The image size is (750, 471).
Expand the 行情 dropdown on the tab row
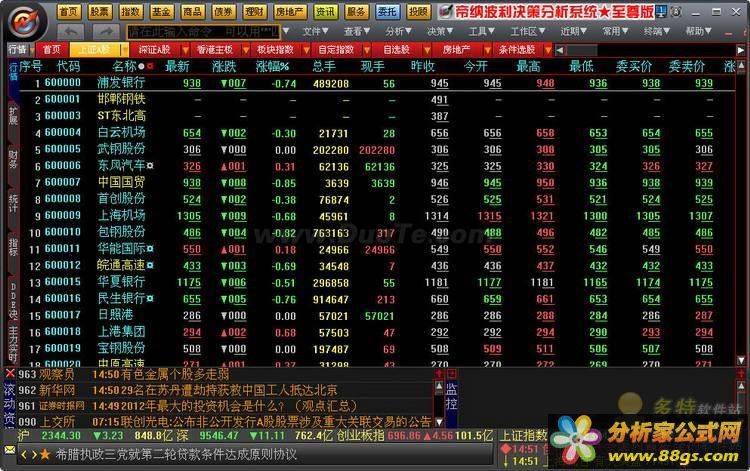tap(32, 50)
